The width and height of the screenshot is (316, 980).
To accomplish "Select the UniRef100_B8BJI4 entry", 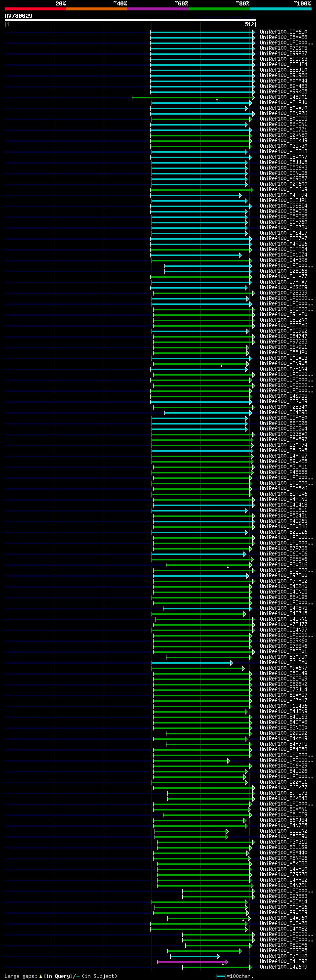I will click(x=283, y=65).
